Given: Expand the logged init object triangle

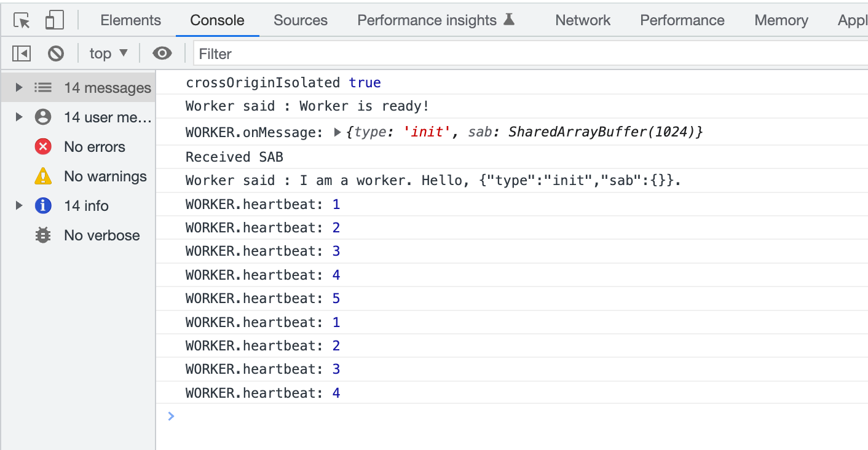Looking at the screenshot, I should [x=337, y=132].
